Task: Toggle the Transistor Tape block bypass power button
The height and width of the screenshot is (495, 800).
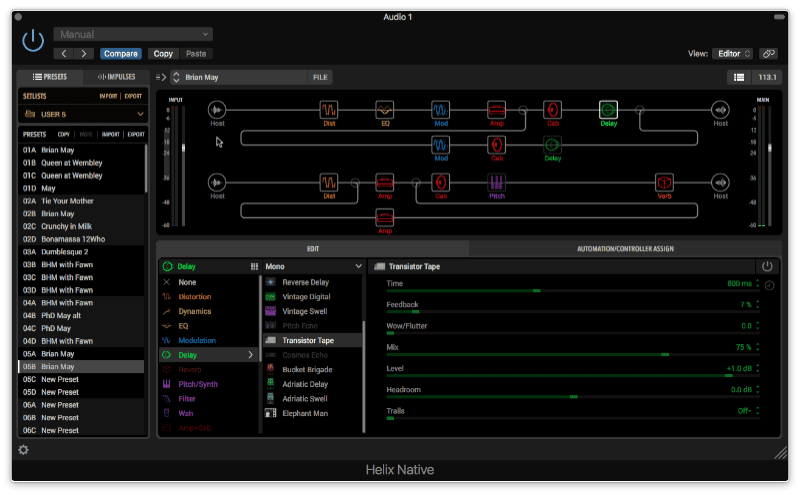Action: coord(767,266)
